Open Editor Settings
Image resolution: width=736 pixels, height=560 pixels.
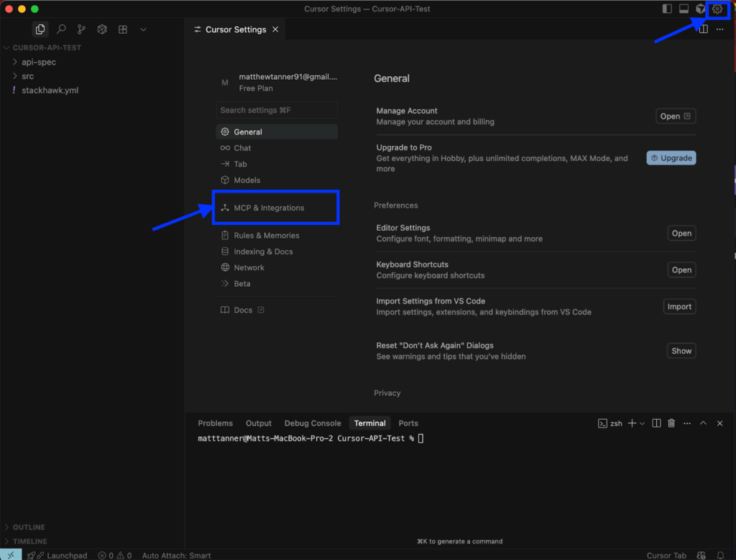(681, 233)
